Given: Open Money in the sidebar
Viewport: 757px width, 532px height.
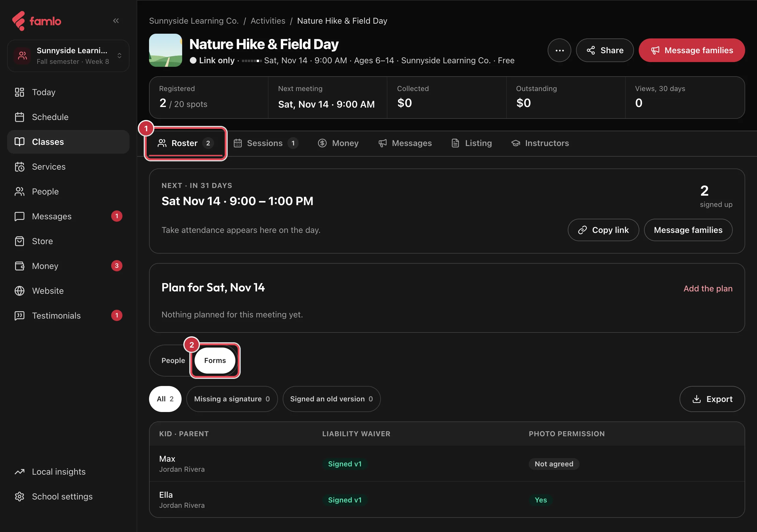Looking at the screenshot, I should [68, 266].
